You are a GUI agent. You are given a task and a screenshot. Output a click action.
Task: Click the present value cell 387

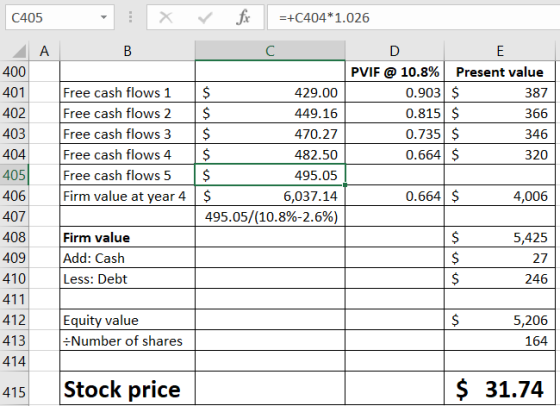[500, 92]
